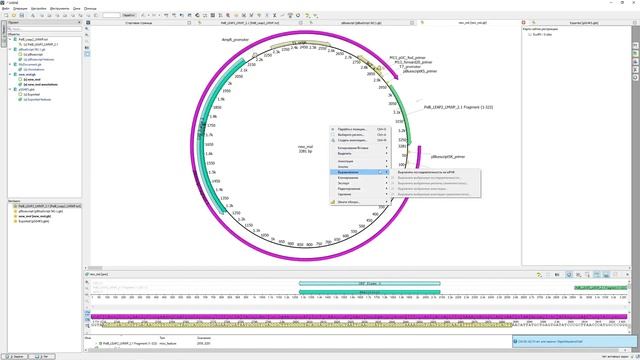
Task: Close the PelB_LEAP2_LMWP_2.1 tab
Action: coord(301,23)
